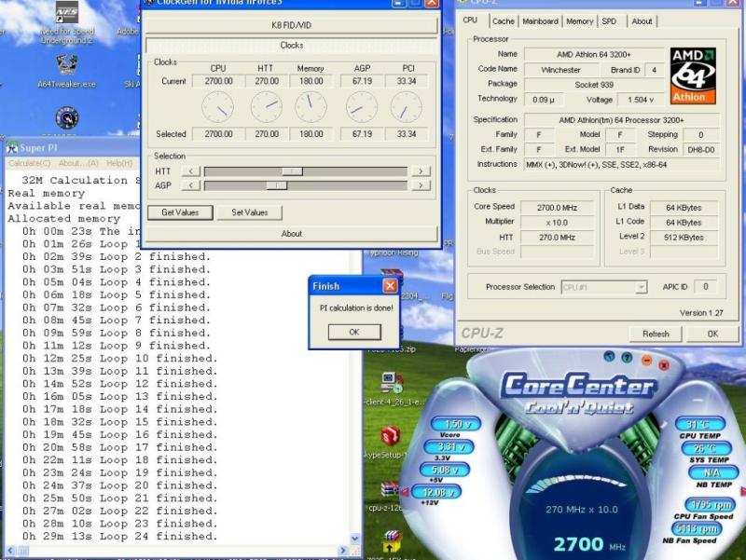Click the OK button in CPU-Z
The width and height of the screenshot is (746, 560).
click(712, 334)
